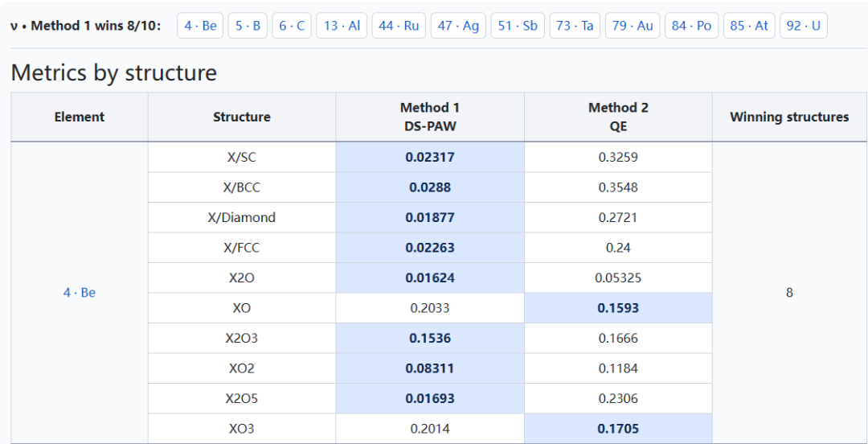Click the DS-PAW value 0.2033
868x444 pixels.
tap(429, 307)
